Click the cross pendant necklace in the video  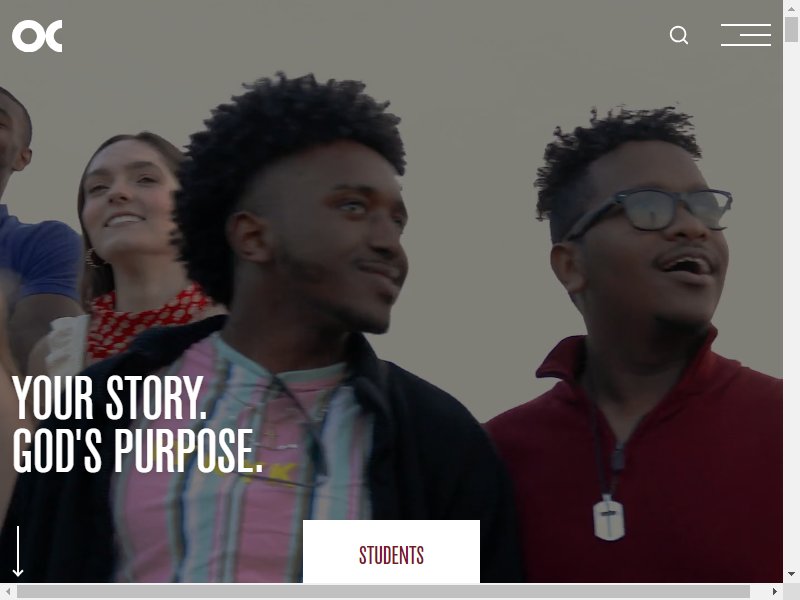(x=609, y=517)
